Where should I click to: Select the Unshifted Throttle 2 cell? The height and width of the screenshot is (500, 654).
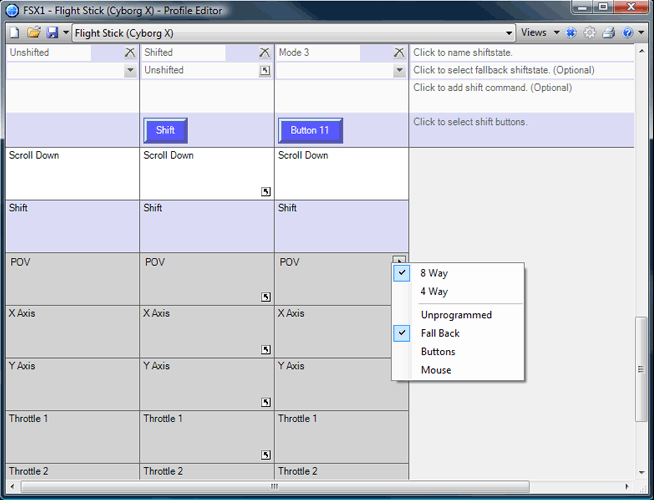coord(73,471)
